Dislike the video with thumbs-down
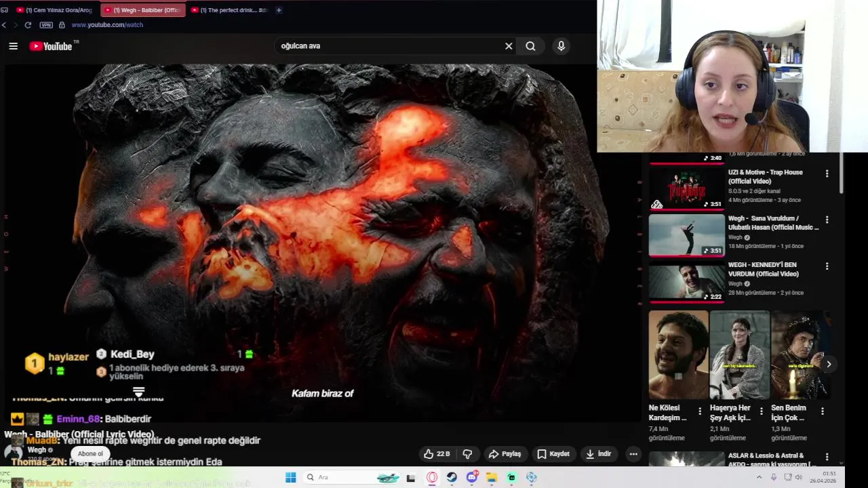 pyautogui.click(x=467, y=454)
